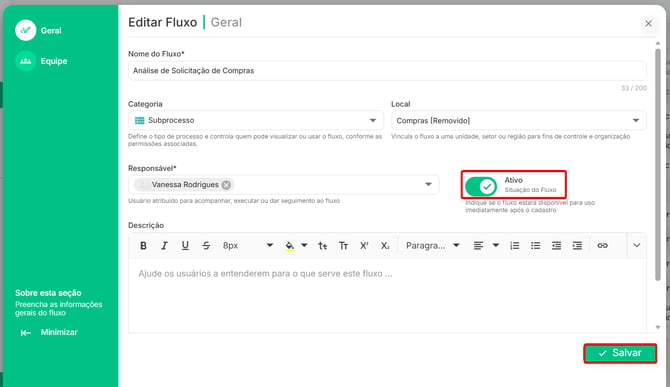The image size is (670, 387).
Task: Open the Paragraph style dropdown
Action: (x=432, y=246)
